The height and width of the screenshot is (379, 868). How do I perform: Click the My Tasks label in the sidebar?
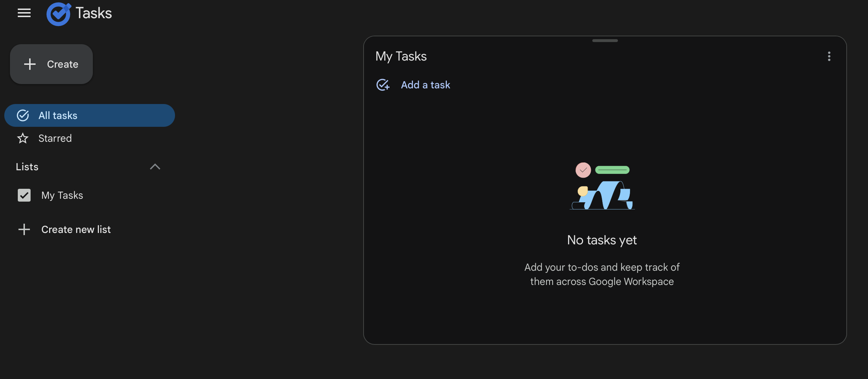pyautogui.click(x=62, y=195)
